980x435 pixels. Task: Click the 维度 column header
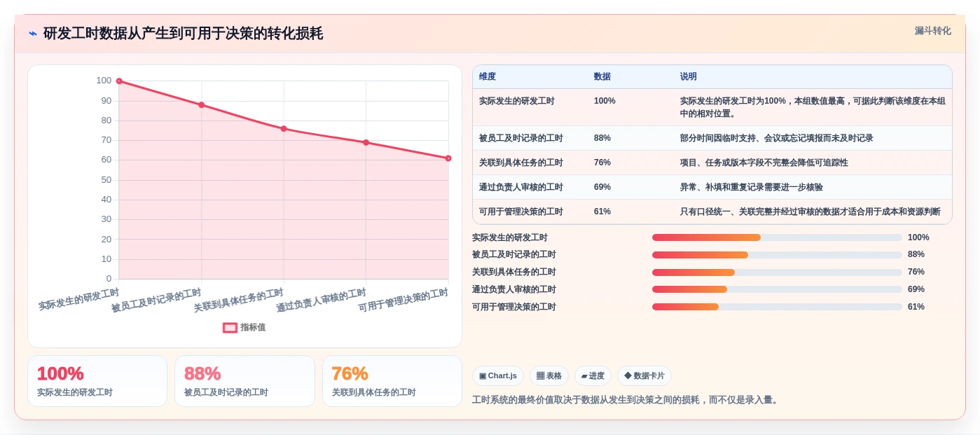coord(488,76)
